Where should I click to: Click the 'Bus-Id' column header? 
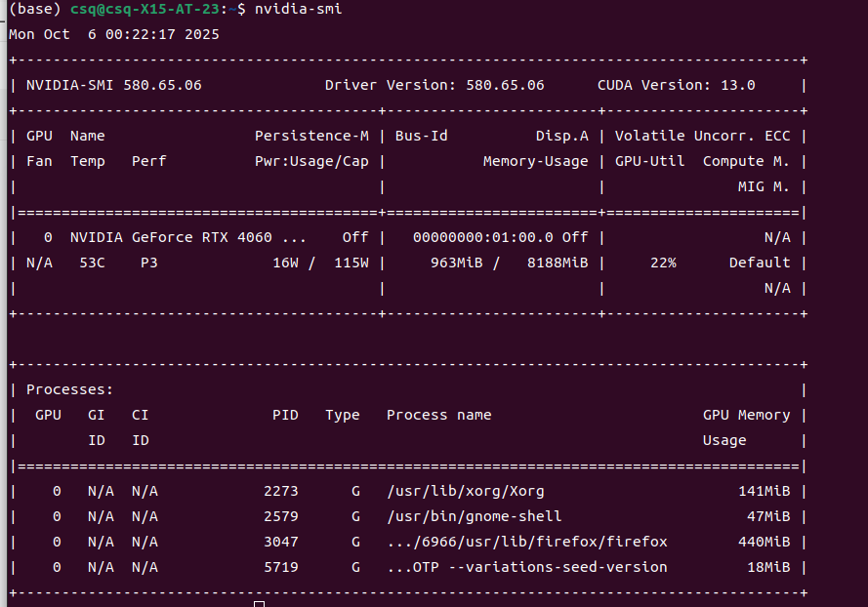[421, 136]
